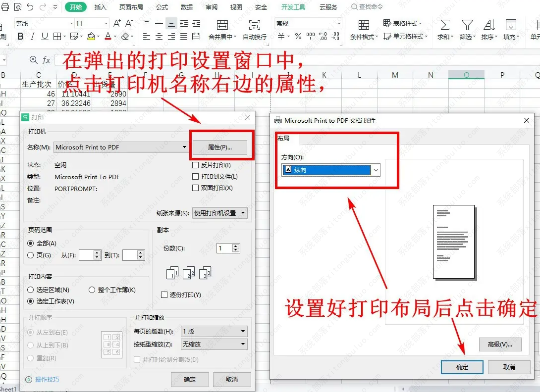
Task: Enable the 双面打印 duplex checkbox
Action: click(195, 188)
